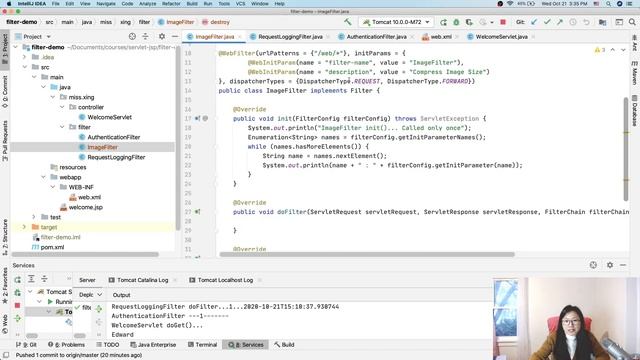
Task: Collapse the main folder in tree
Action: click(34, 77)
